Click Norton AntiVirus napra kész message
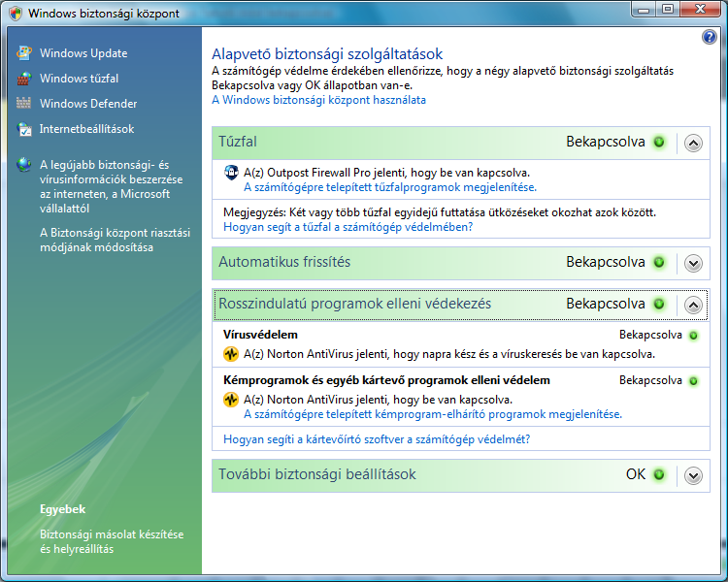The width and height of the screenshot is (728, 582). (449, 354)
